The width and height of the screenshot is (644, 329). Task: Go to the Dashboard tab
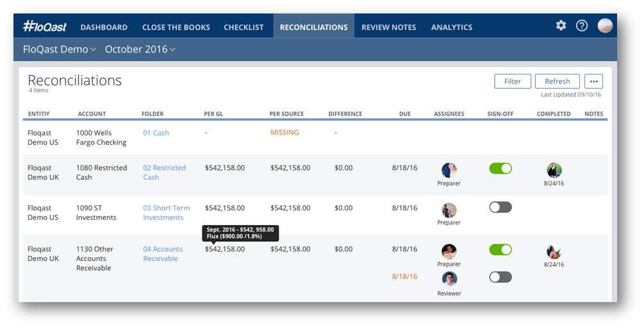pos(104,27)
